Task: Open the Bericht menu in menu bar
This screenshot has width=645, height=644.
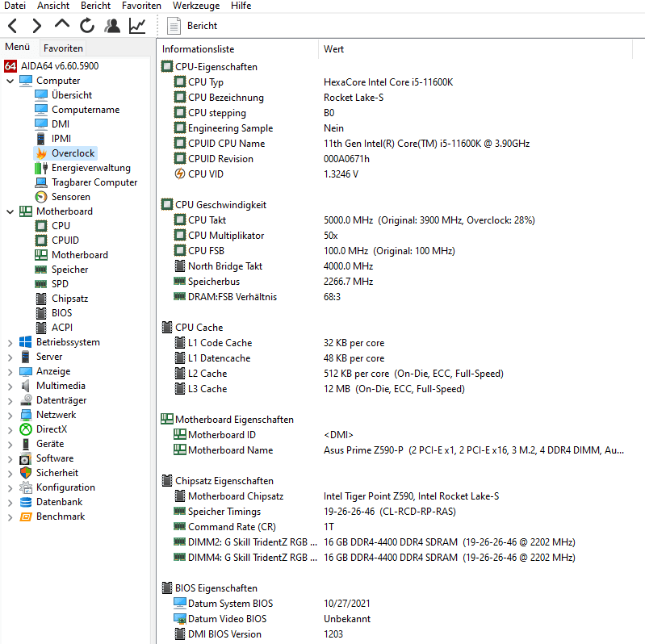Action: click(x=95, y=6)
